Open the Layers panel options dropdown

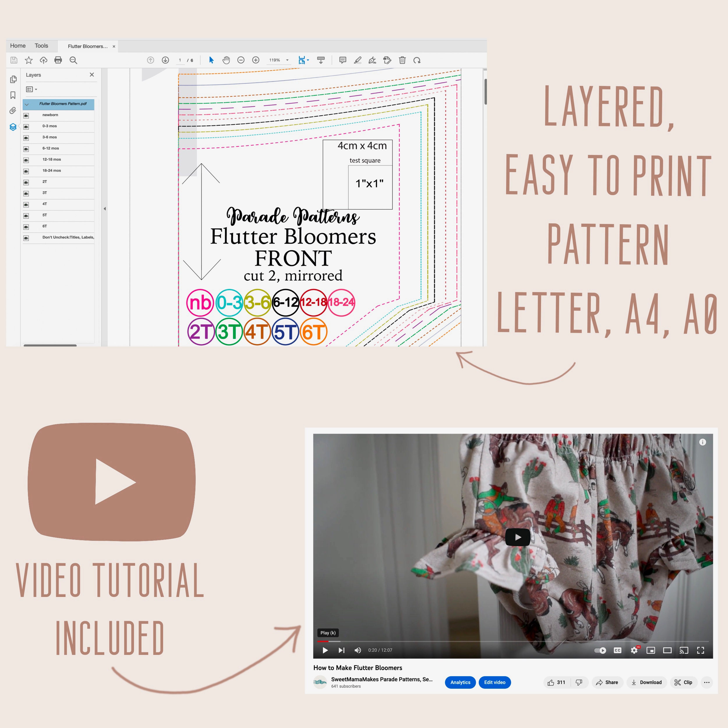[31, 89]
